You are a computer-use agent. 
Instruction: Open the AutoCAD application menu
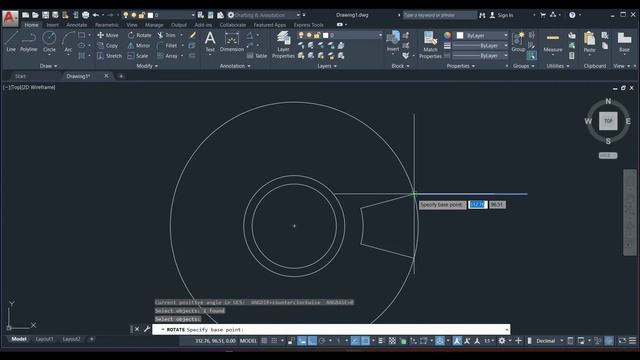click(x=10, y=18)
